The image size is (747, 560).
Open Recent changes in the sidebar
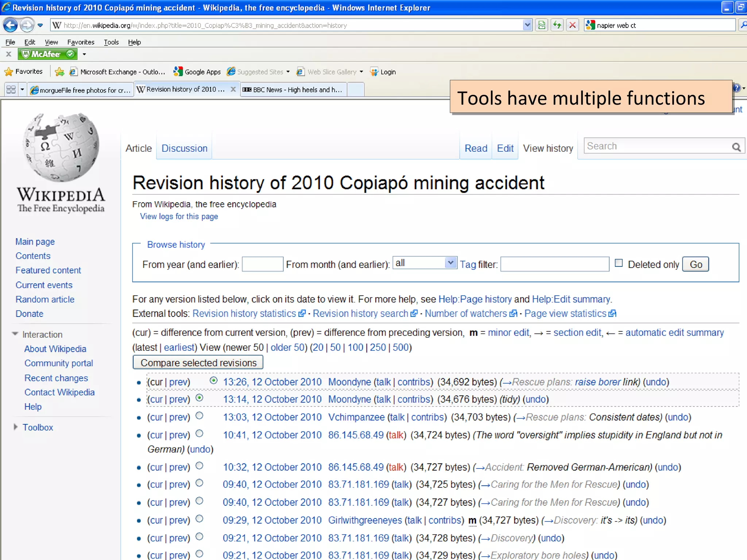coord(56,378)
